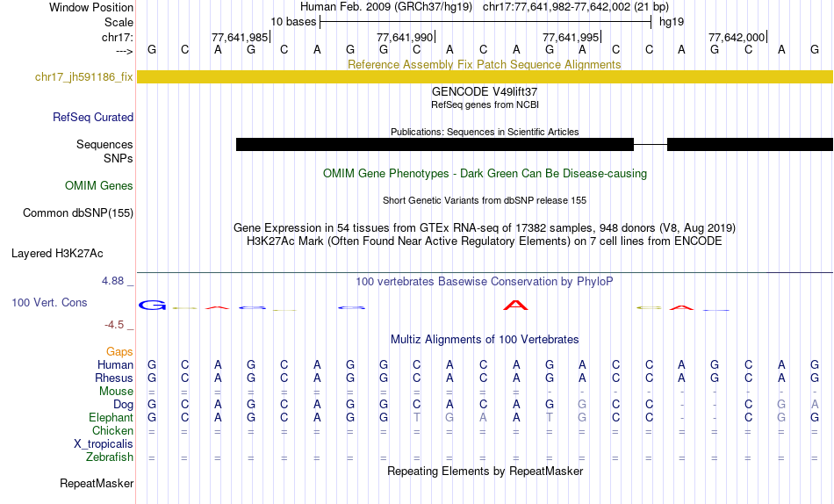Click the tall red A in the conservation track center
The width and height of the screenshot is (834, 504).
[515, 306]
